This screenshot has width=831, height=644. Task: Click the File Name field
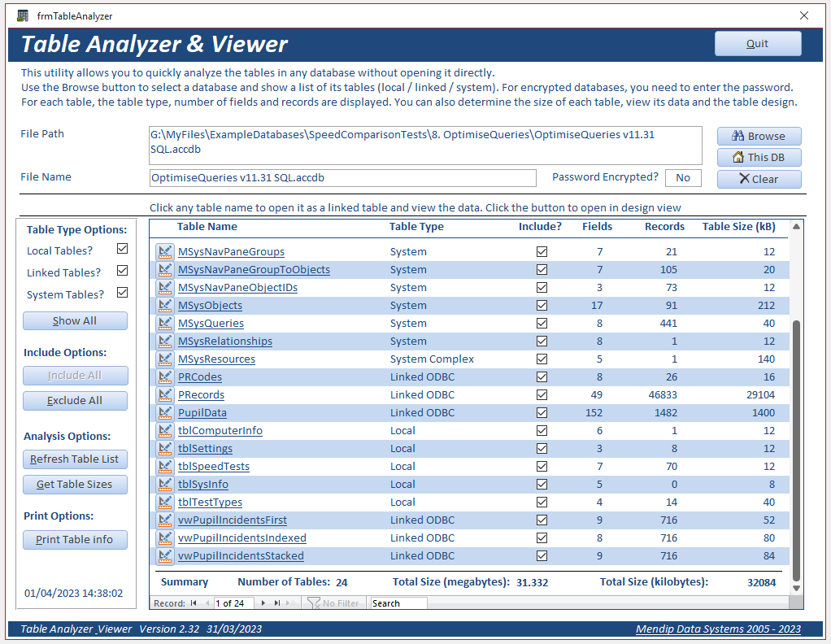pyautogui.click(x=342, y=178)
